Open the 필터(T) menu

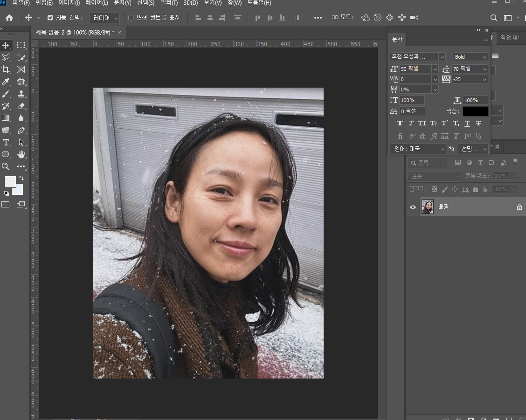point(169,3)
